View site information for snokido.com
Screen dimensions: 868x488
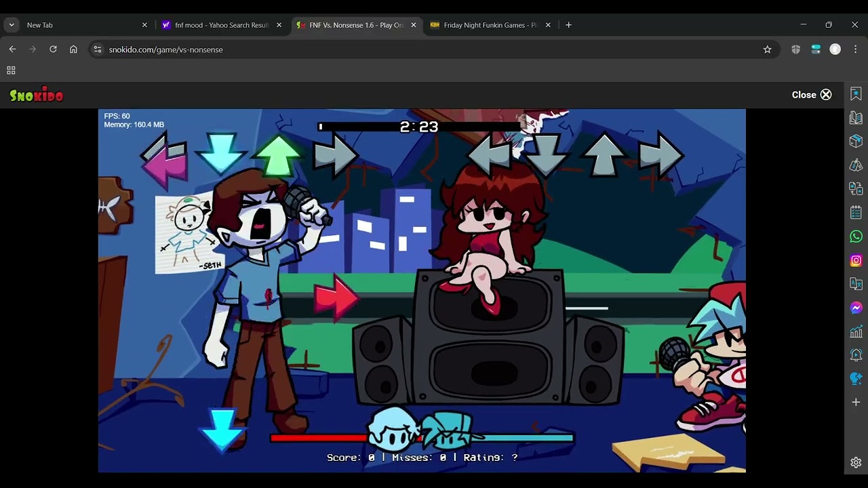pyautogui.click(x=98, y=49)
